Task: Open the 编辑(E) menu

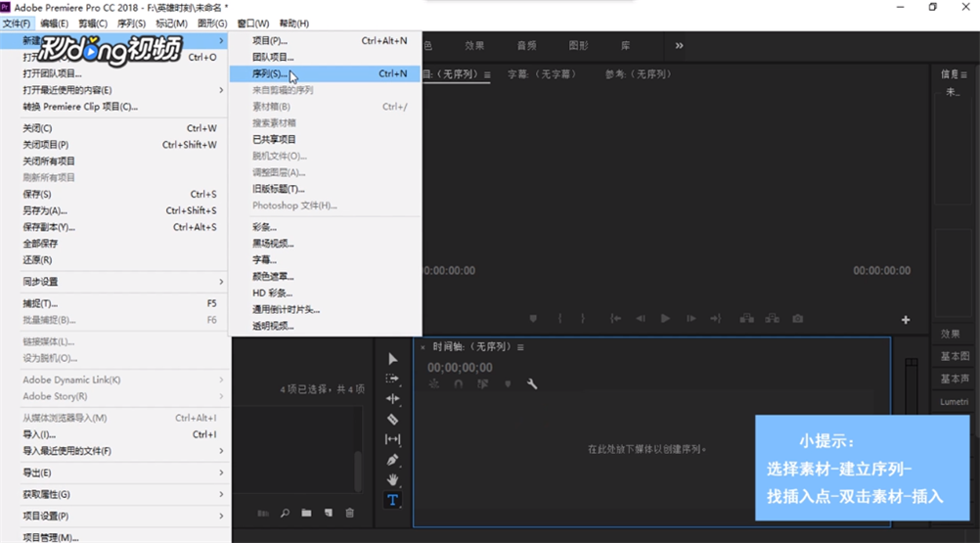Action: pos(55,23)
